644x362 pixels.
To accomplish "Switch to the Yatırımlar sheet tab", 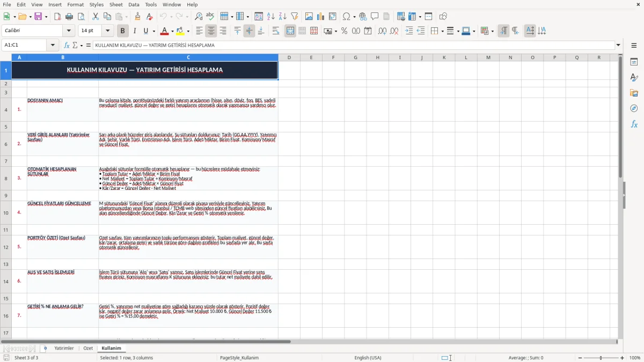I will click(64, 348).
